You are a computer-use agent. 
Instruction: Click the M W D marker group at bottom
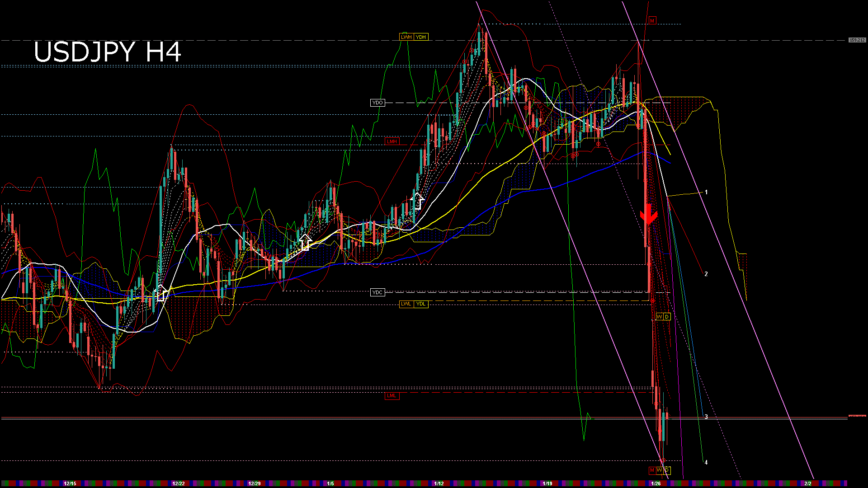click(660, 471)
